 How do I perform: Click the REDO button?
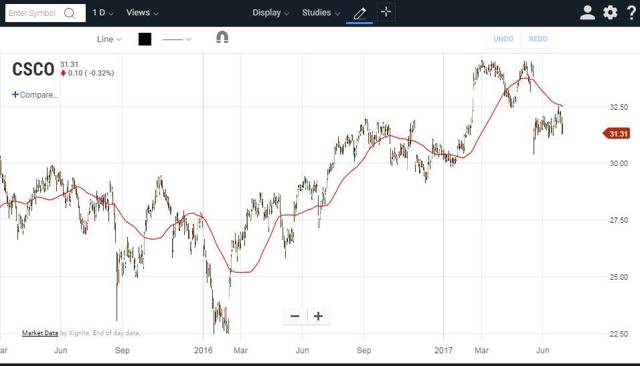(538, 39)
